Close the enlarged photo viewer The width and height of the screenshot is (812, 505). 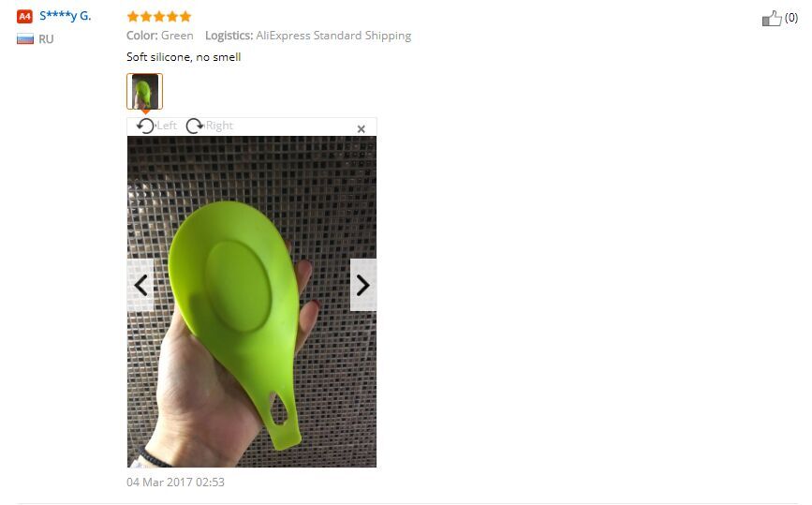[361, 129]
